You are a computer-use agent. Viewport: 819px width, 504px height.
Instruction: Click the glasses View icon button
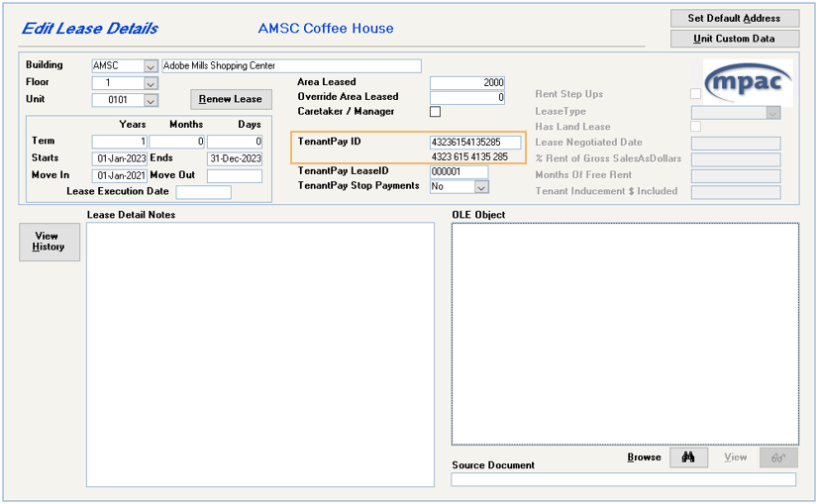tap(778, 457)
